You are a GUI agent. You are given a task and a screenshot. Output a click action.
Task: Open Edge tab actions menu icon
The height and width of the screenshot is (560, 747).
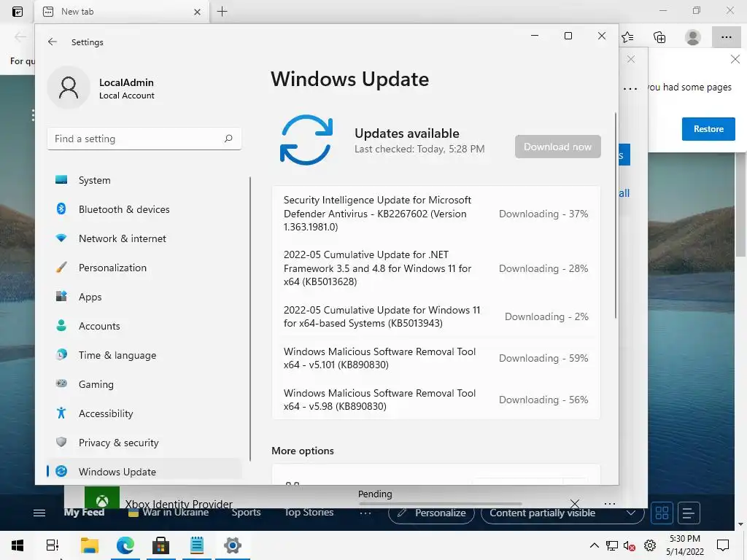pyautogui.click(x=18, y=12)
